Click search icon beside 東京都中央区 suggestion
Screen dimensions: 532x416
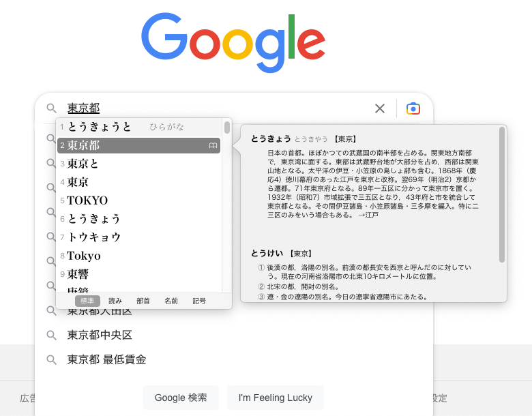coord(52,336)
